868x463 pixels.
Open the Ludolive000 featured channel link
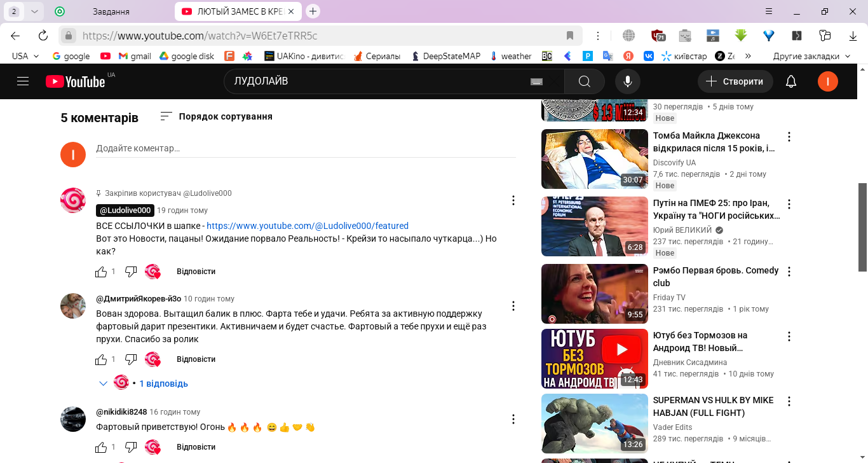coord(307,226)
